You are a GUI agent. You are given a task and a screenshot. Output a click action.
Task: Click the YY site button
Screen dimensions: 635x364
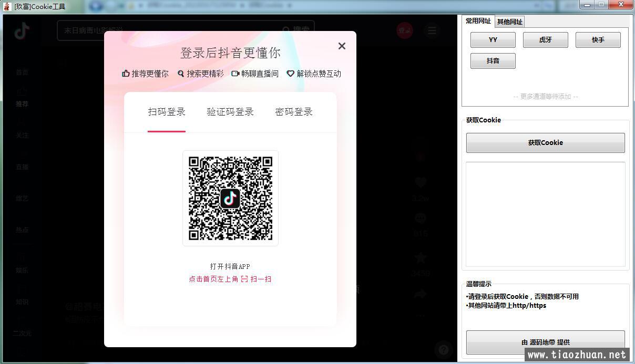tap(493, 40)
